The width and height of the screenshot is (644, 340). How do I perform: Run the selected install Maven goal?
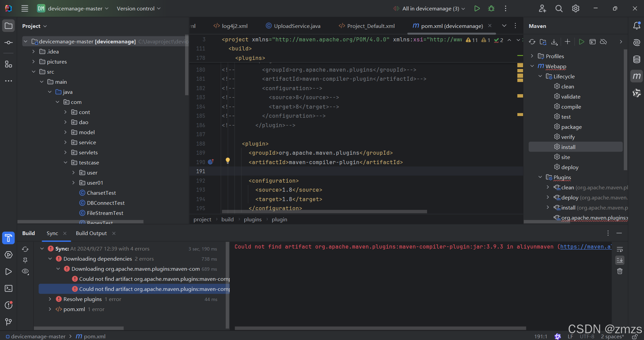click(x=582, y=42)
